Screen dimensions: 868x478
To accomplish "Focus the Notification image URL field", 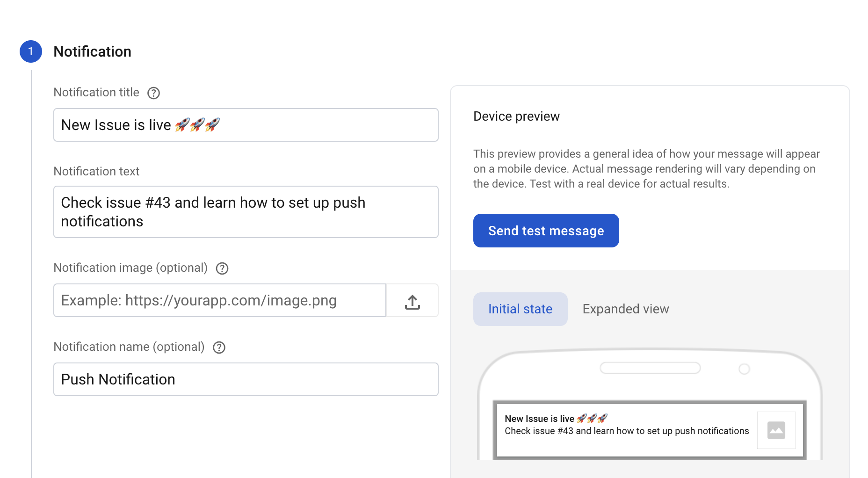I will pyautogui.click(x=220, y=300).
